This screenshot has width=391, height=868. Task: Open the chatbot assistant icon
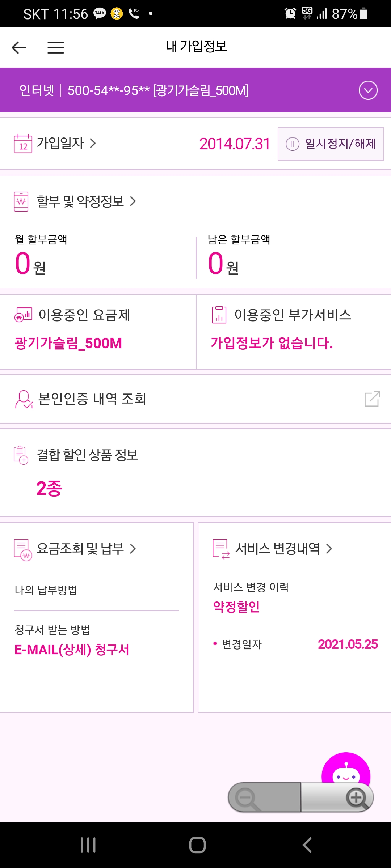tap(346, 770)
